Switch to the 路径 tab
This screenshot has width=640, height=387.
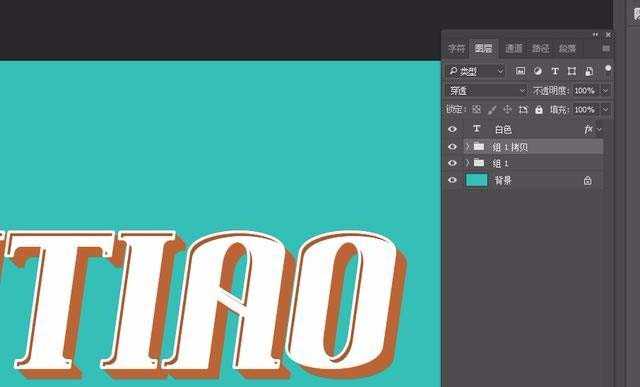(540, 49)
